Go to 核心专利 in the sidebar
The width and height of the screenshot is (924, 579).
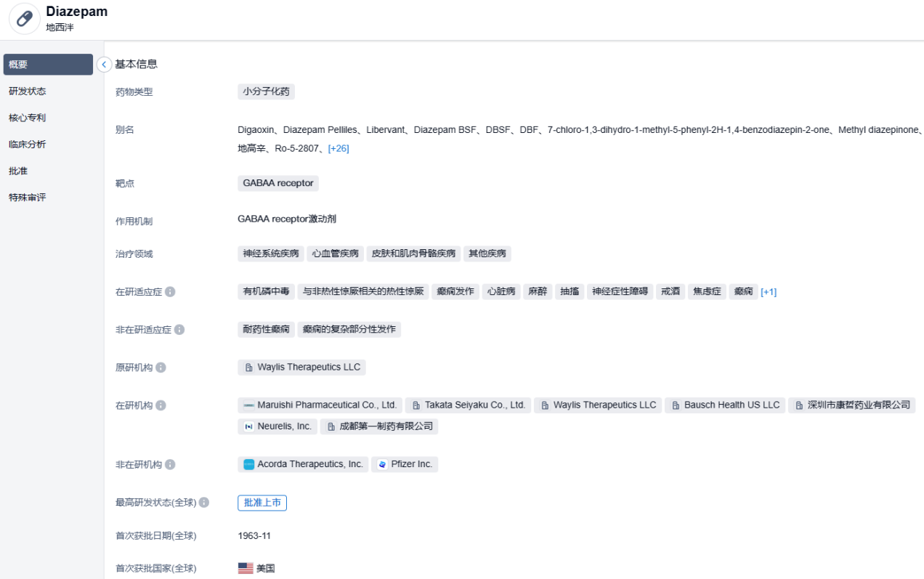28,118
